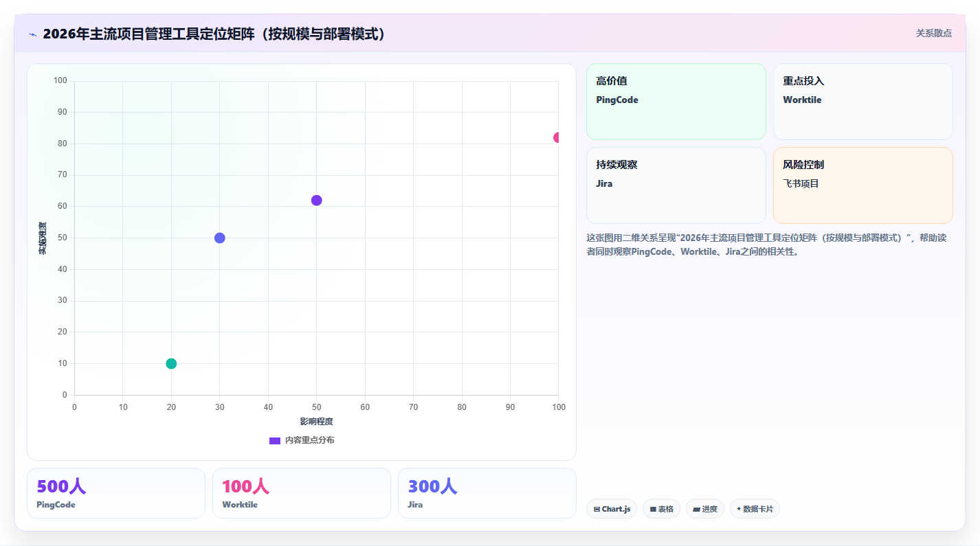Viewport: 980px width, 546px height.
Task: Click the 100人 value text
Action: tap(246, 486)
